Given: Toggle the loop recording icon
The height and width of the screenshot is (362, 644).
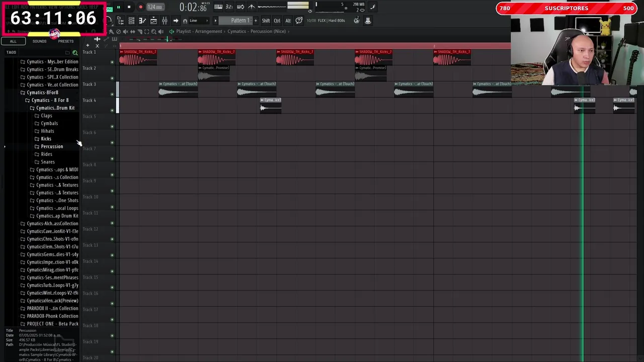Looking at the screenshot, I should point(240,7).
